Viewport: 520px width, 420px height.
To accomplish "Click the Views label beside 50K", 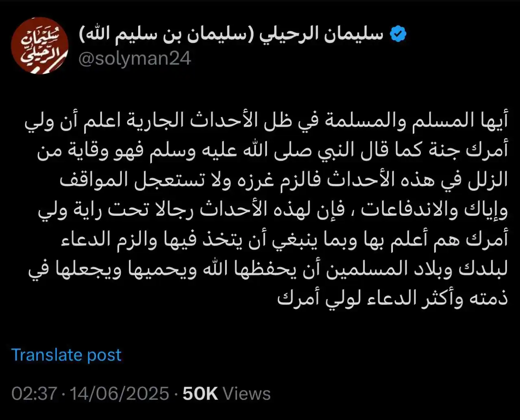I will [x=247, y=394].
